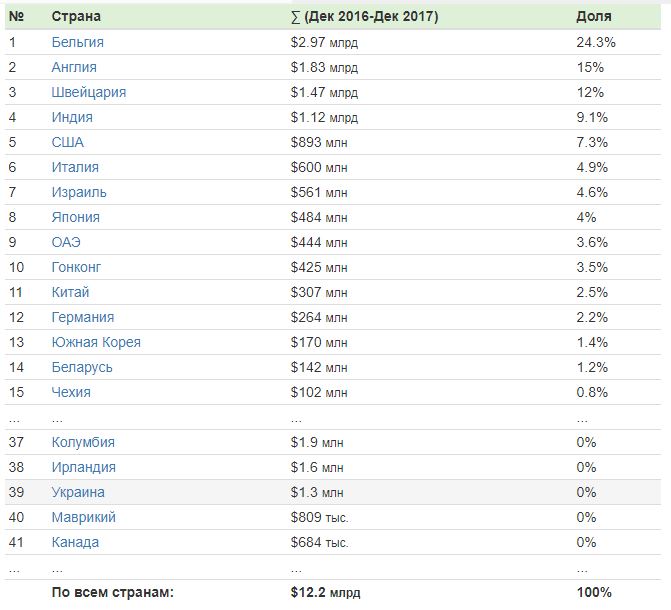671x610 pixels.
Task: Open the Чехия link
Action: point(71,392)
